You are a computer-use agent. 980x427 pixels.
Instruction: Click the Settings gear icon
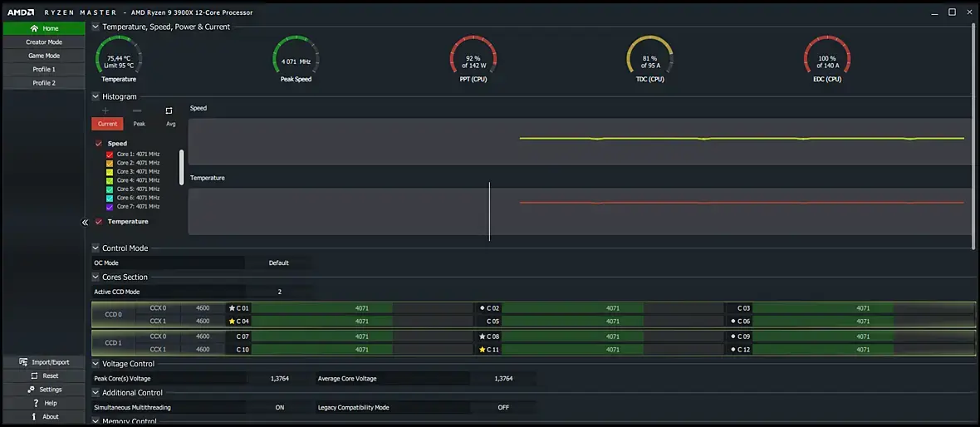tap(32, 390)
